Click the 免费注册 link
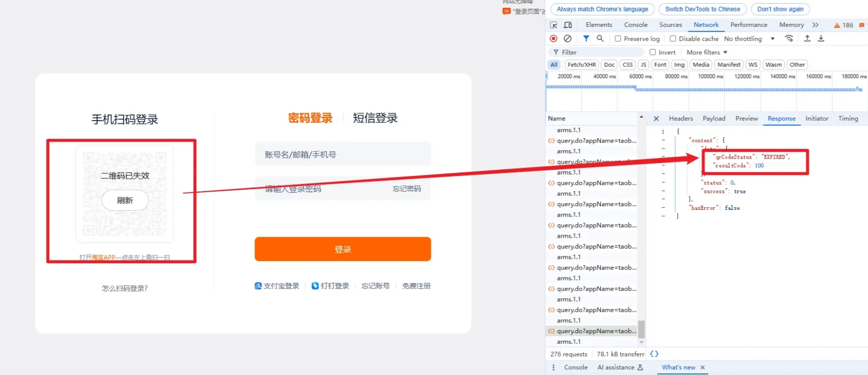Image resolution: width=868 pixels, height=375 pixels. pyautogui.click(x=416, y=286)
